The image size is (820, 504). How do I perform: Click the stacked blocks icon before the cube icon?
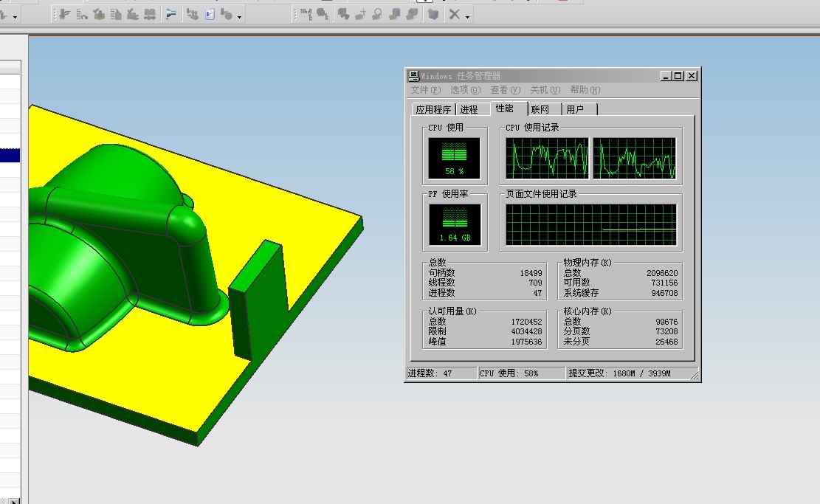coord(412,15)
